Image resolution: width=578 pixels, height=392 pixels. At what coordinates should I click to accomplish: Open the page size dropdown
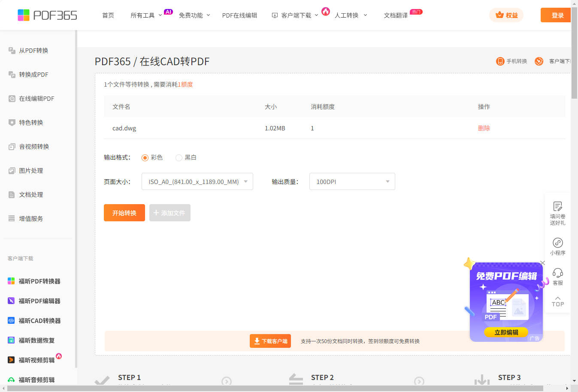[197, 182]
